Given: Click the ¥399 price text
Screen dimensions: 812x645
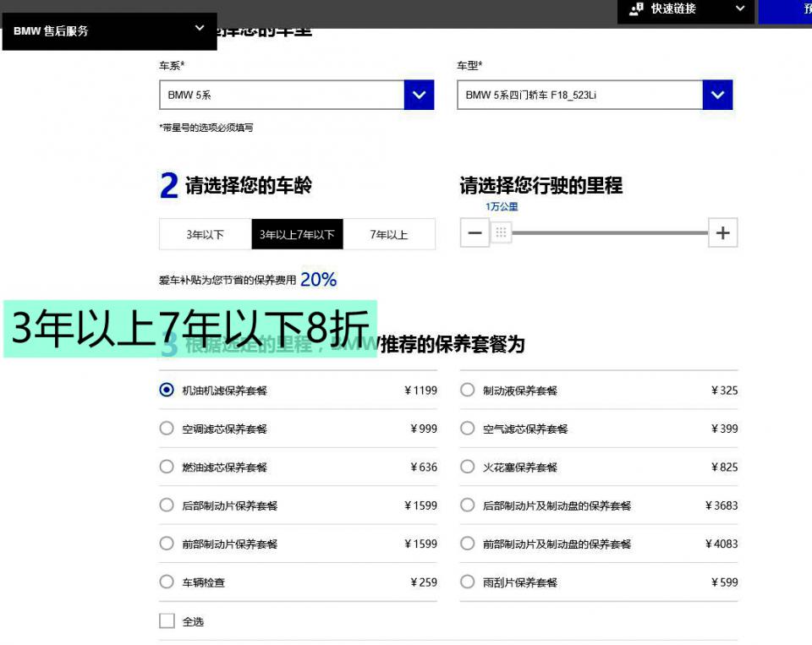Looking at the screenshot, I should pyautogui.click(x=725, y=429).
